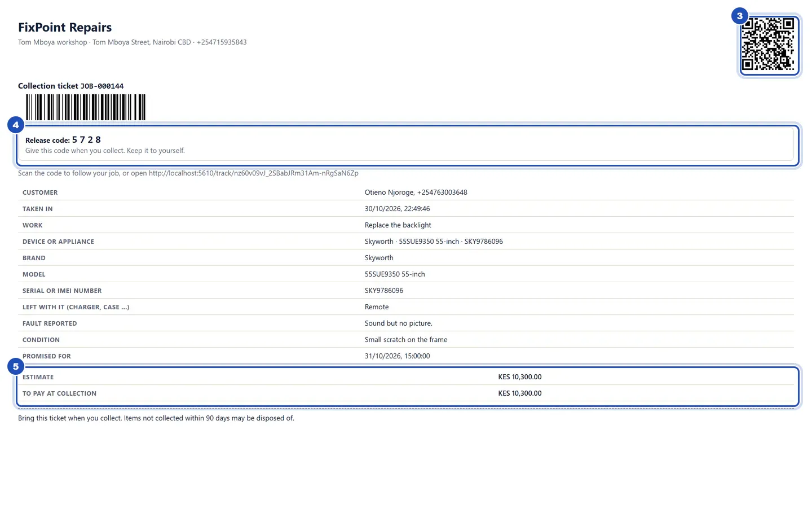Click the To pay at collection amount

pos(520,393)
